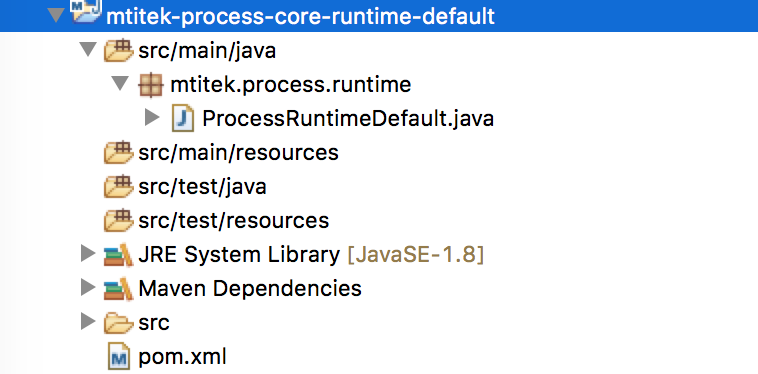Collapse the mtitek.process.runtime package
Image resolution: width=758 pixels, height=374 pixels.
(x=120, y=84)
